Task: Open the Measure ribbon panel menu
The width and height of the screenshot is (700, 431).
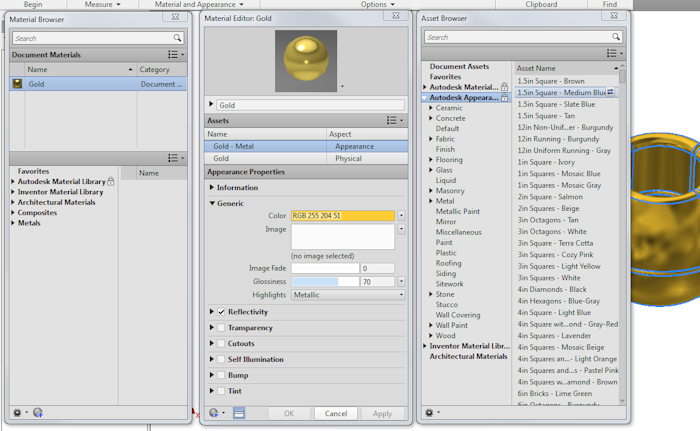Action: click(x=103, y=4)
